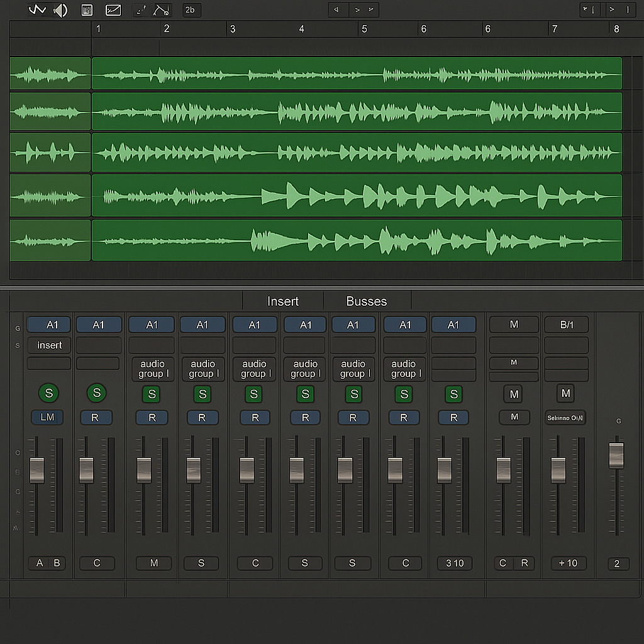The image size is (644, 644).
Task: Open the A1 input selector on second channel
Action: (x=99, y=325)
